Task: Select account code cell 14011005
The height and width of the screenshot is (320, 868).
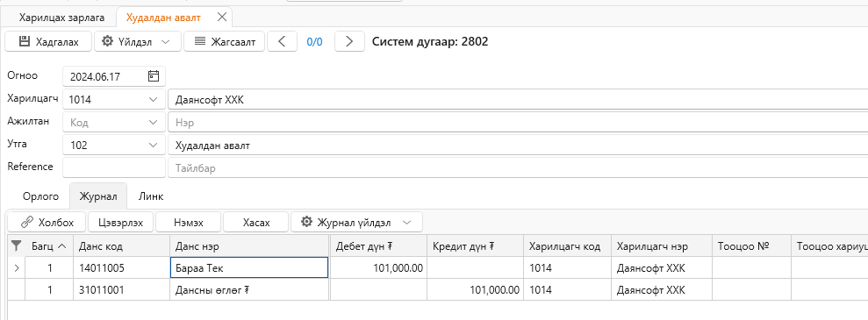Action: (x=121, y=268)
